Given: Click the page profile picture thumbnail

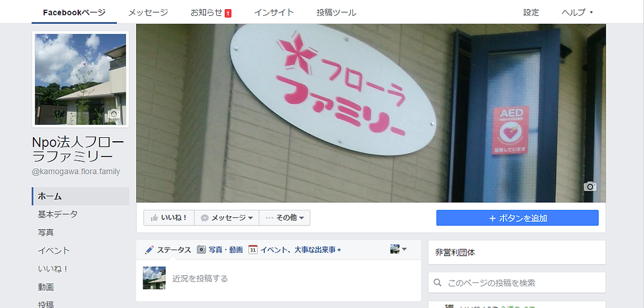Looking at the screenshot, I should point(80,79).
